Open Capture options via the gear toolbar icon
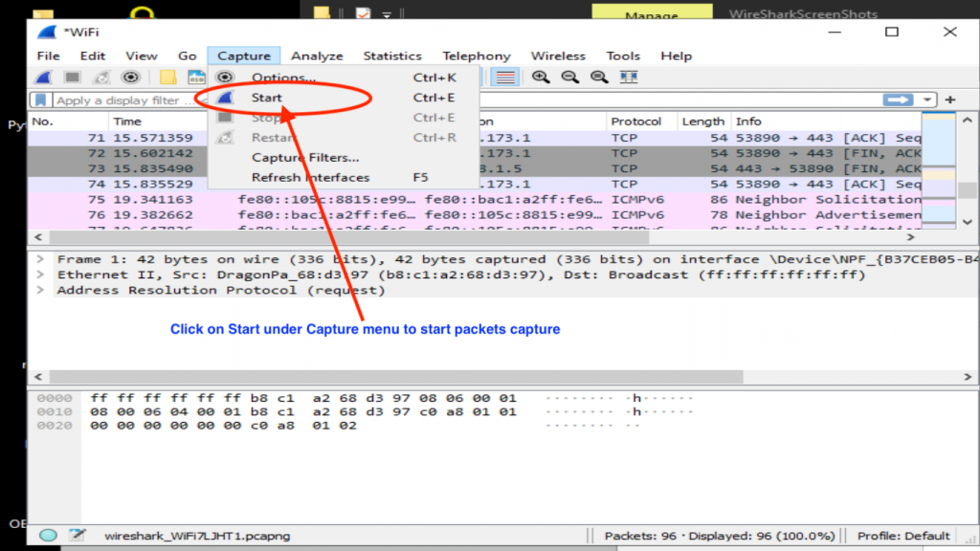This screenshot has width=980, height=551. tap(132, 77)
